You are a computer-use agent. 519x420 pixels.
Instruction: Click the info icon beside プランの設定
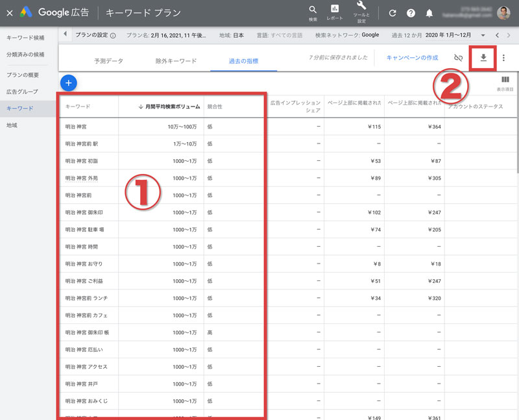[x=113, y=36]
